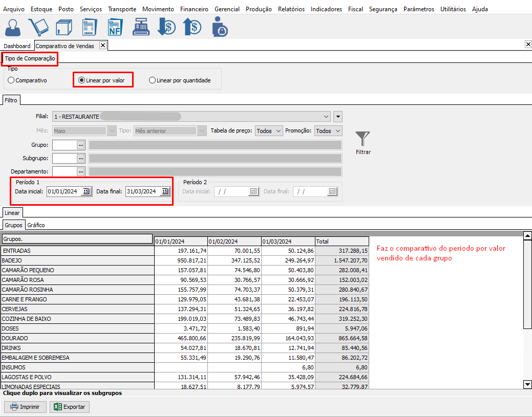Choose Linear por quantidade option
Image resolution: width=532 pixels, height=417 pixels.
[x=152, y=80]
